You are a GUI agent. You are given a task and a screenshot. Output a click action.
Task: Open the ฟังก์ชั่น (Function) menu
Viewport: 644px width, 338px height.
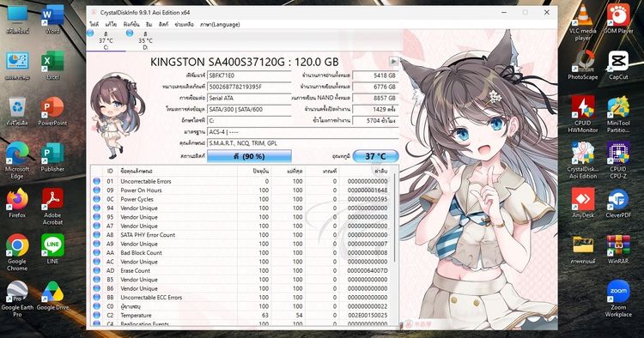coord(131,25)
